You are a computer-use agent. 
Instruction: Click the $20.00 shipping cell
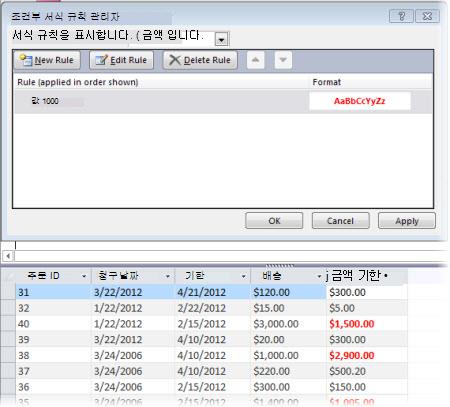288,339
